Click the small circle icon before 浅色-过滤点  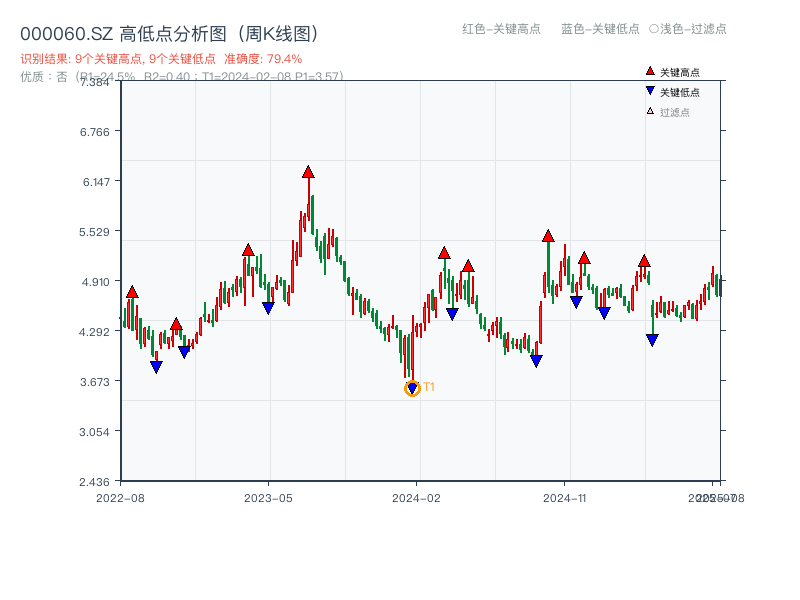point(654,29)
